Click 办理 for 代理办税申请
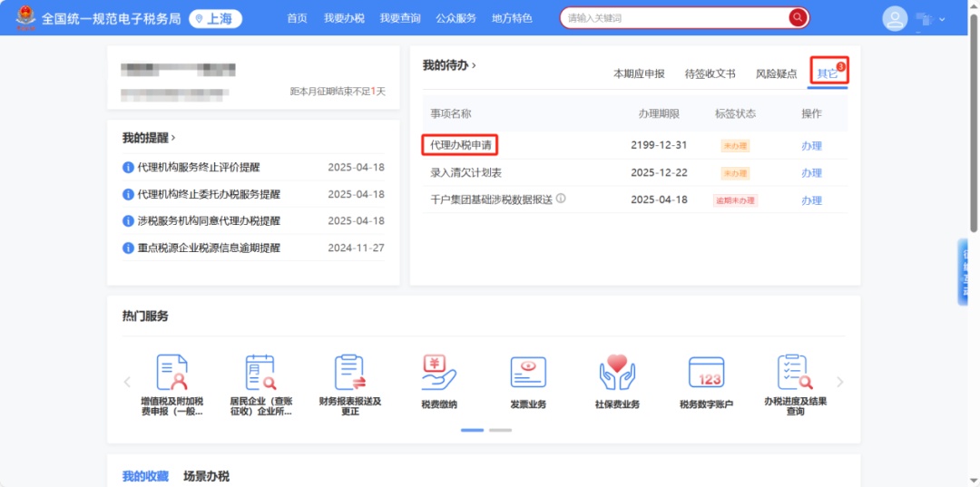This screenshot has width=980, height=487. coord(811,146)
